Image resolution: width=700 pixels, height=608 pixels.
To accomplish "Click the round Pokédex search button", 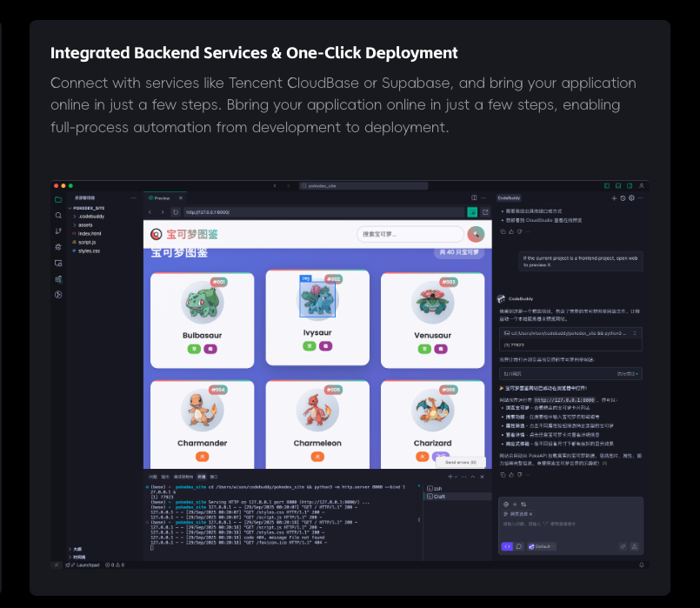I will tap(476, 234).
